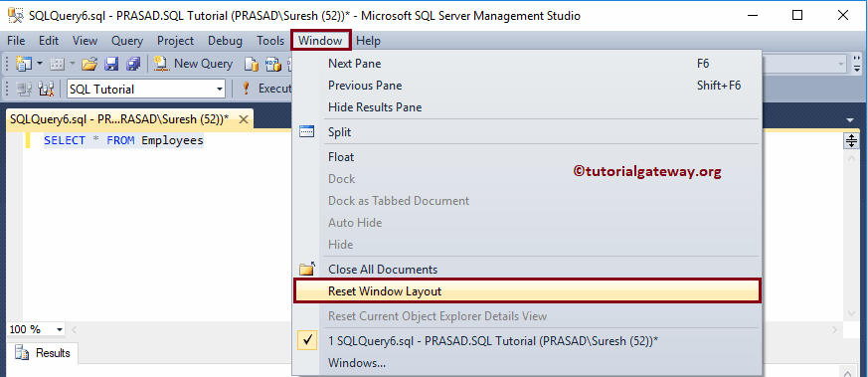
Task: Open the New Project dropdown arrow
Action: pyautogui.click(x=40, y=64)
